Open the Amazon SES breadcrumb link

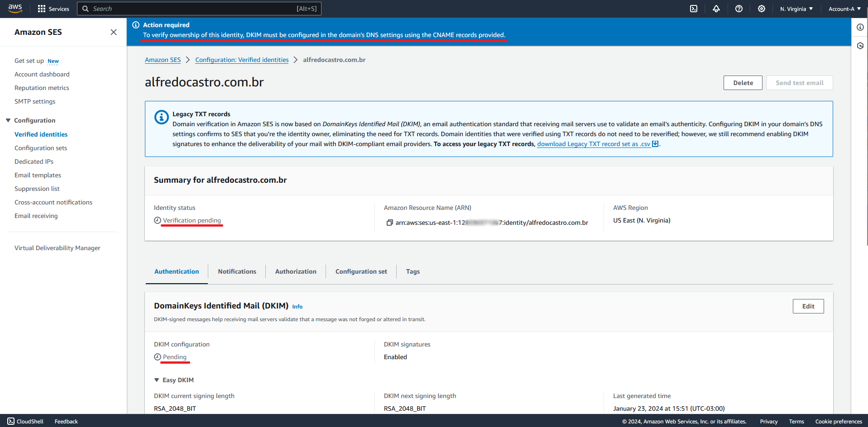163,60
